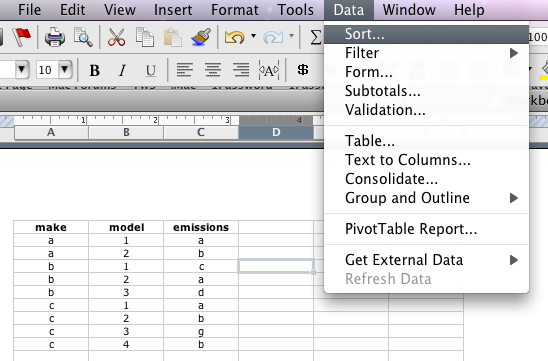548x361 pixels.
Task: Click the 'make' header cell
Action: pos(51,228)
